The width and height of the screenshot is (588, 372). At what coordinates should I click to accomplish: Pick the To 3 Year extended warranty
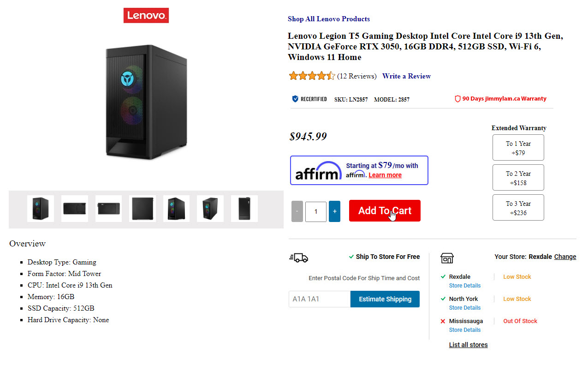pyautogui.click(x=518, y=208)
